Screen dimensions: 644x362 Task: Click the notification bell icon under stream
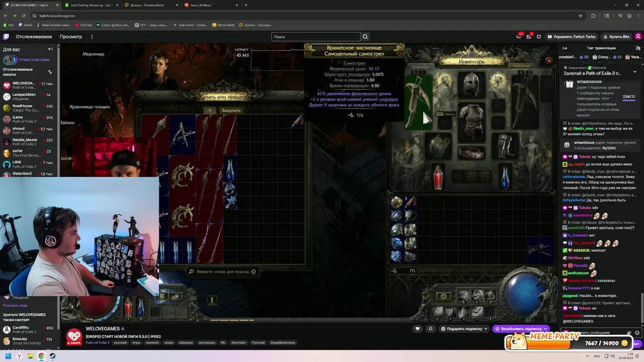[431, 329]
